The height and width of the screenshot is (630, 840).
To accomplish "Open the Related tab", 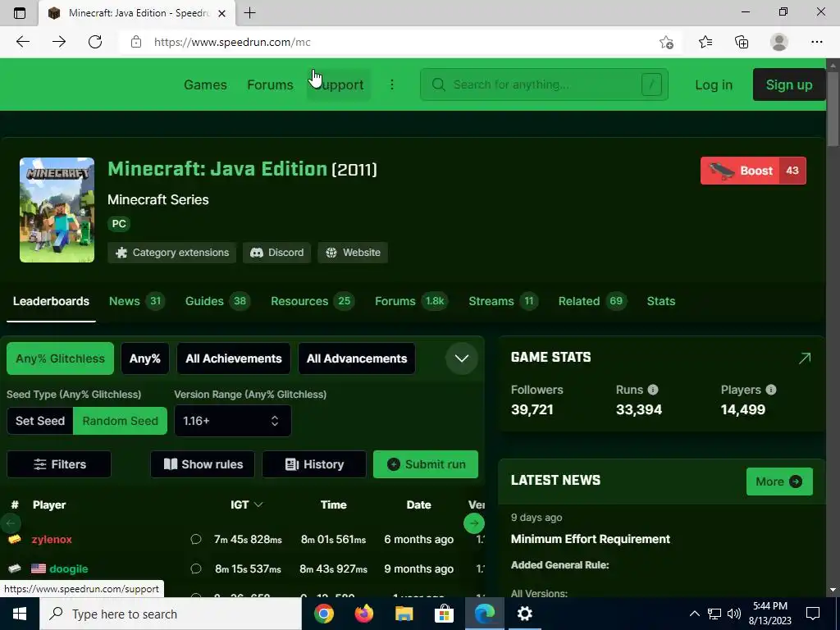I will coord(592,301).
